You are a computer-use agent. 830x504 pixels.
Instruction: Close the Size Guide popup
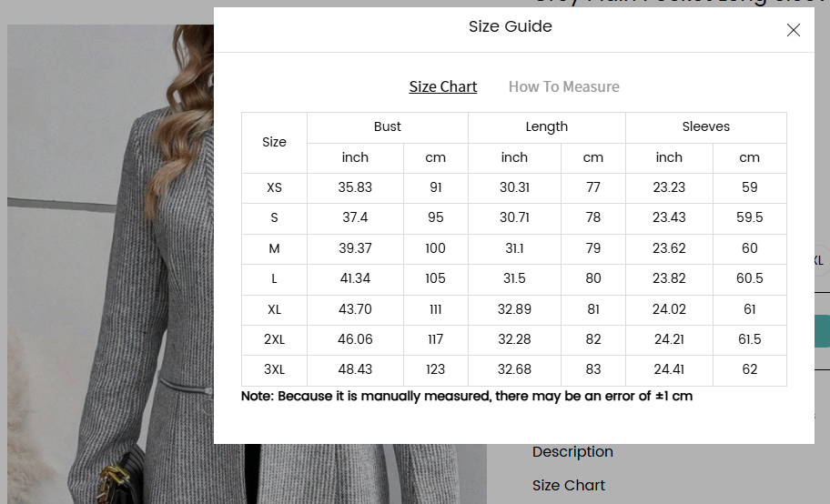[793, 30]
